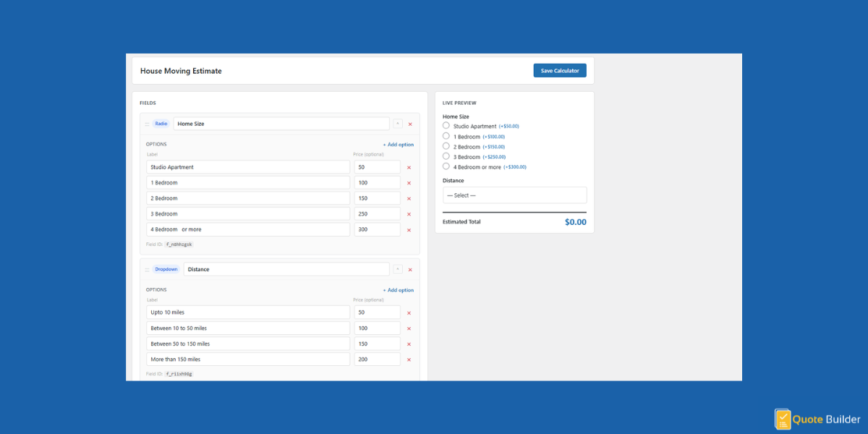The height and width of the screenshot is (434, 868).
Task: Open the Distance select dropdown in preview
Action: [514, 195]
